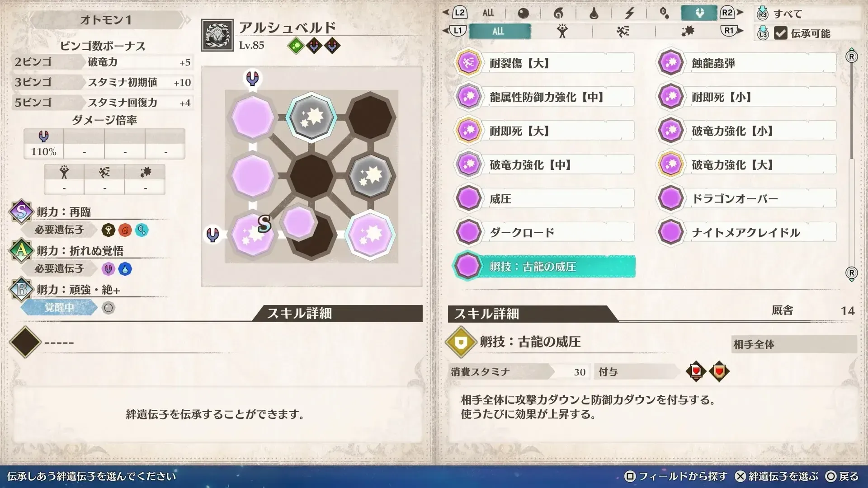
Task: Select the dragon element filter tab
Action: pos(699,13)
